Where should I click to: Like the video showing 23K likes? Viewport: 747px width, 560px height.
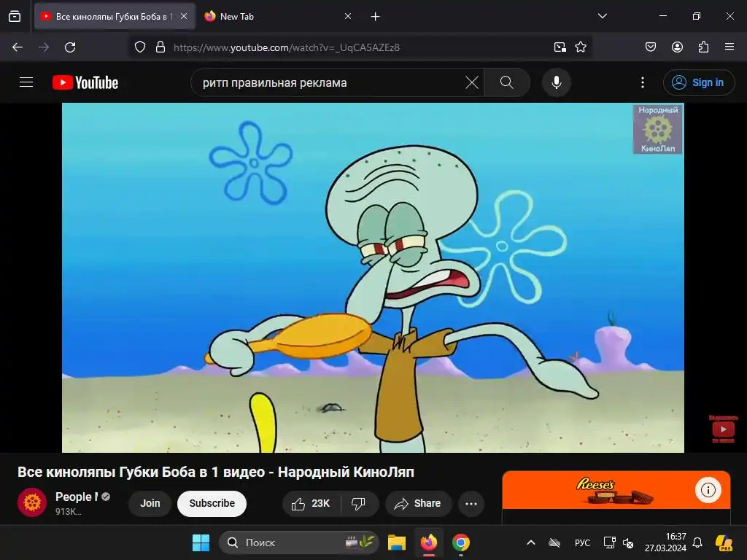pos(311,503)
